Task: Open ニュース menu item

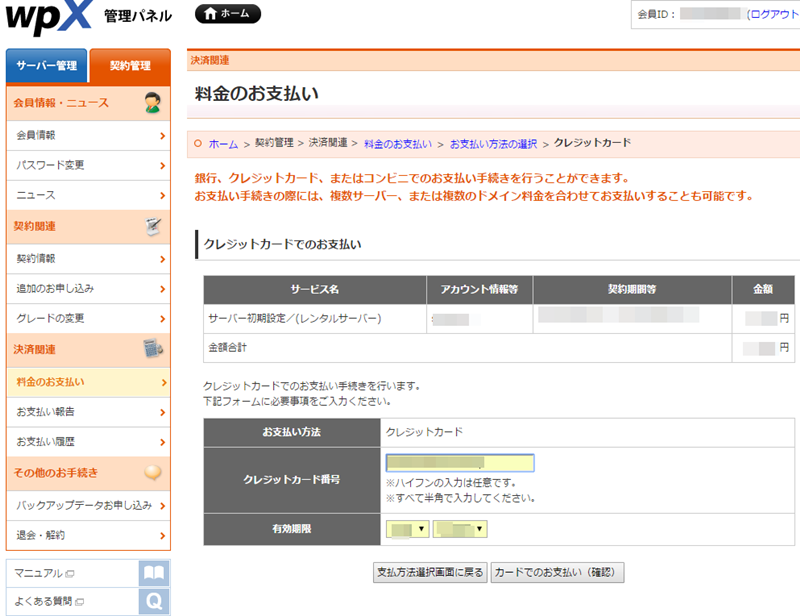Action: pyautogui.click(x=88, y=195)
